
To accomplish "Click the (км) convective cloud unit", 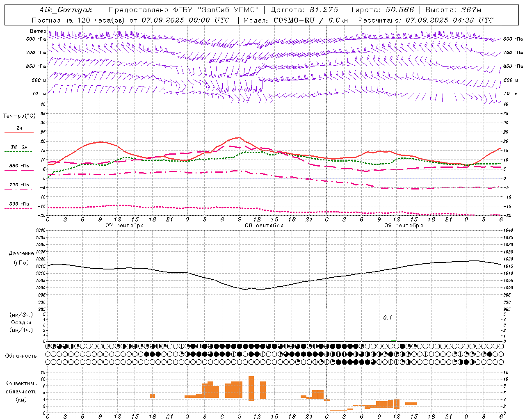I will coord(21,399).
